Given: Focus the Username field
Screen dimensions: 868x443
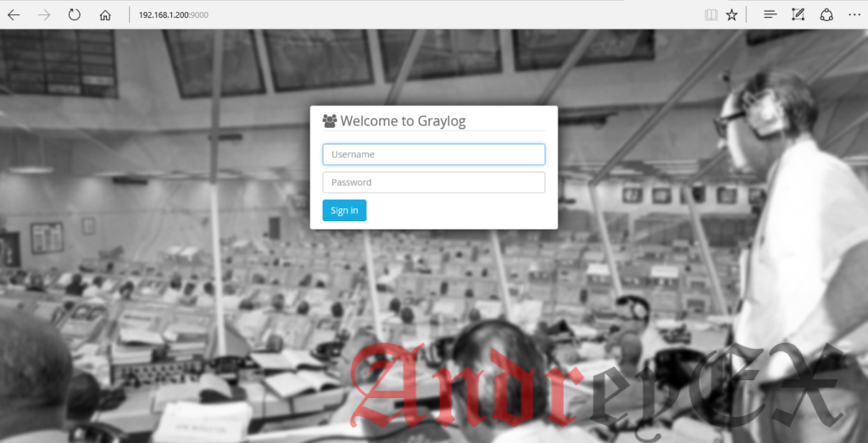Looking at the screenshot, I should (x=434, y=154).
